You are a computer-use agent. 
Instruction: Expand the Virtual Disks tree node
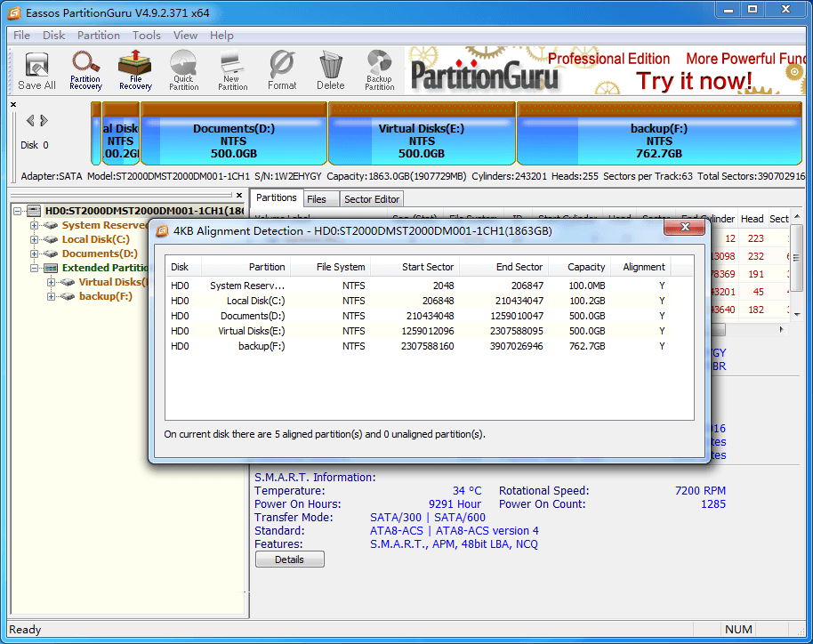(x=51, y=282)
